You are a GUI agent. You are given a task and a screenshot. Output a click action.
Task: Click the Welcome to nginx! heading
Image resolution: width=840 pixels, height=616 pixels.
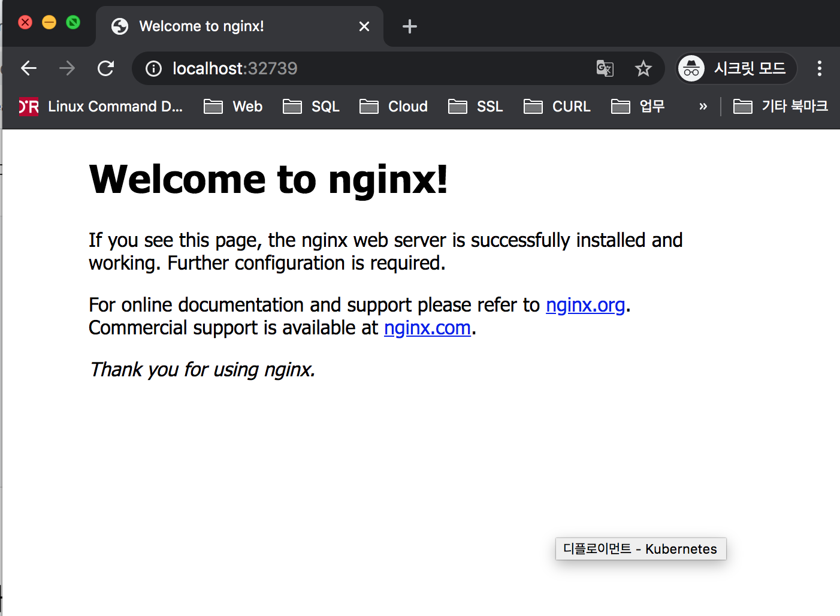268,179
